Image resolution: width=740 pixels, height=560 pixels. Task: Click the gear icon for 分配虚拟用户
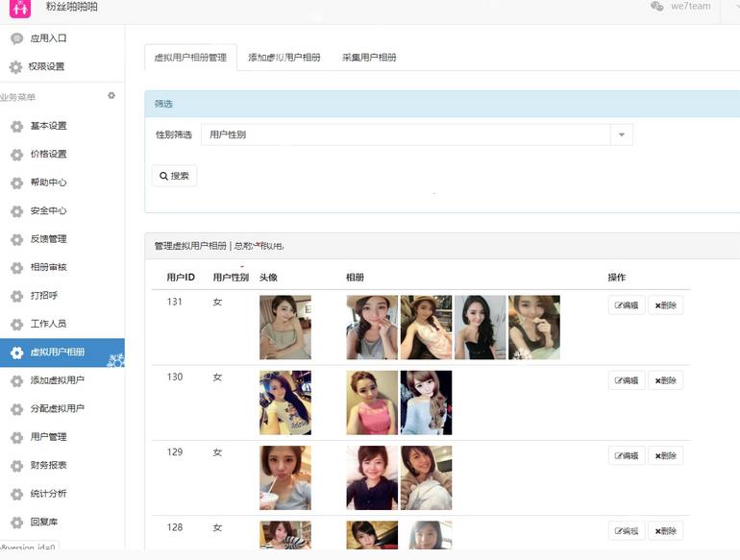(16, 409)
